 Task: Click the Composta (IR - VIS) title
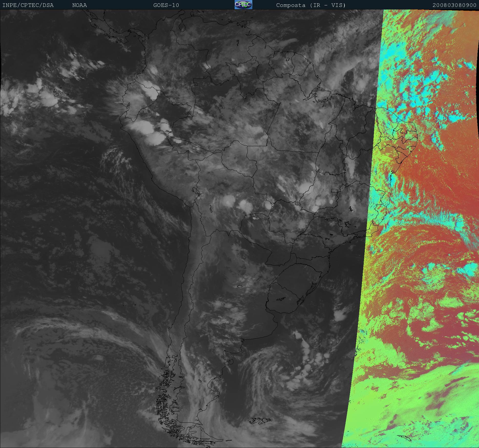pos(311,5)
